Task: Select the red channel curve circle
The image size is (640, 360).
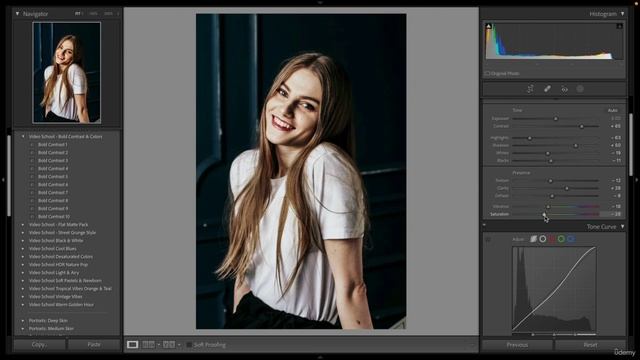Action: (x=552, y=239)
